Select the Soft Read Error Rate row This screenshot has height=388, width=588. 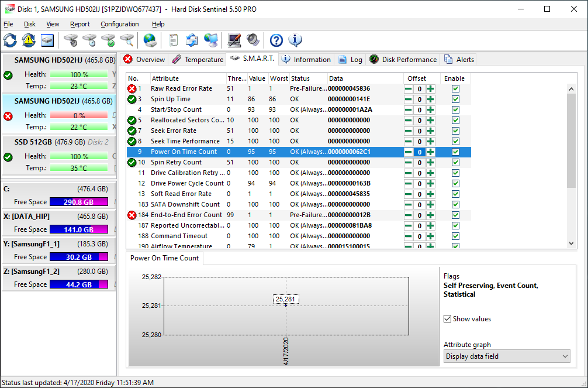point(299,194)
